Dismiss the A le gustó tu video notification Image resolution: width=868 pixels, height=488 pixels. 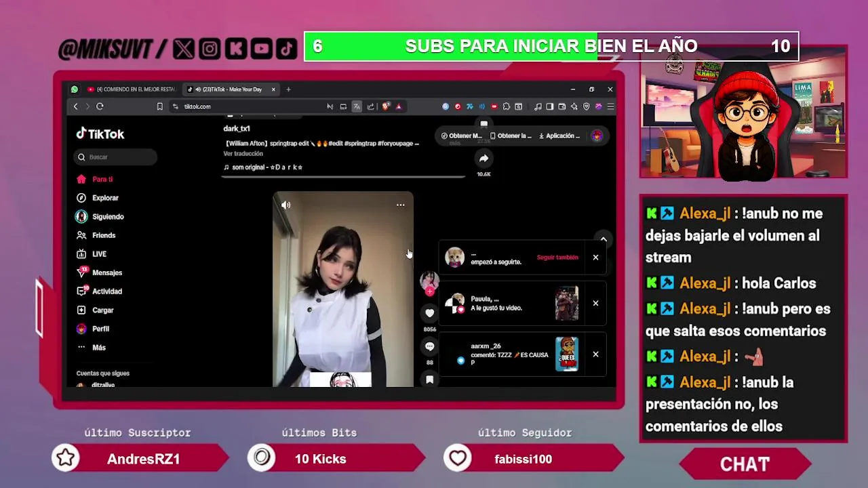[595, 303]
